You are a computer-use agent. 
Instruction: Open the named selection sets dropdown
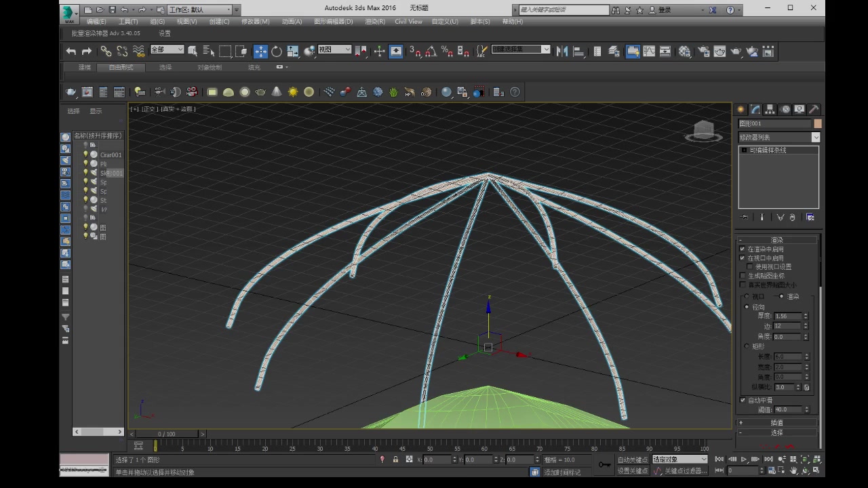[521, 49]
